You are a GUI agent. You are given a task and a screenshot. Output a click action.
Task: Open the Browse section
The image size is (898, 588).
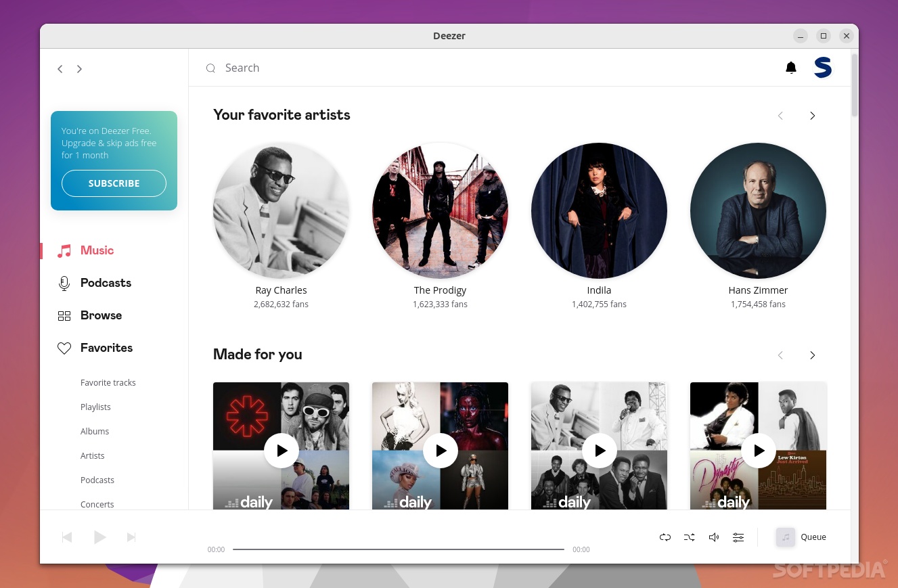coord(101,315)
